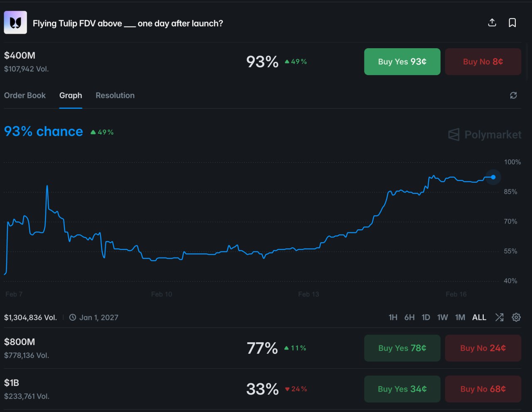
Task: Click the Flying Tulip market logo
Action: (x=15, y=22)
